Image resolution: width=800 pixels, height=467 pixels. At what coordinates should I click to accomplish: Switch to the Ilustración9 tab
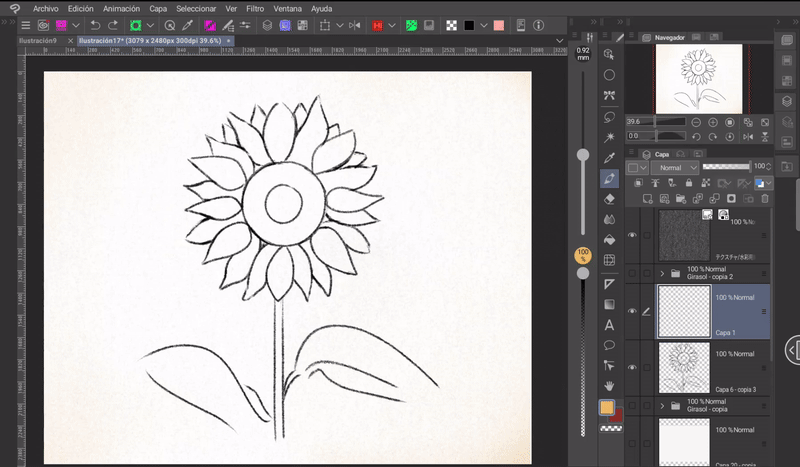pyautogui.click(x=37, y=40)
